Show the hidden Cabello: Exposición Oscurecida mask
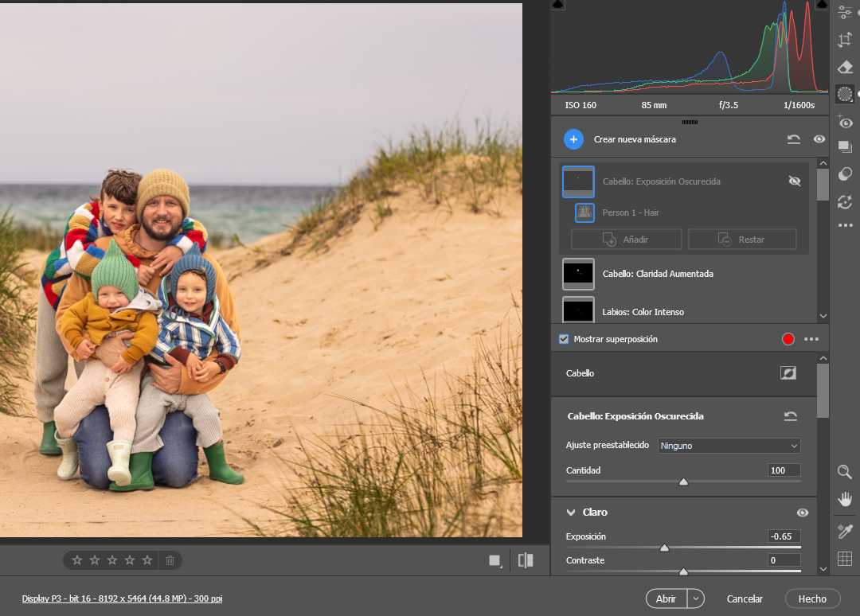The width and height of the screenshot is (860, 616). [794, 181]
